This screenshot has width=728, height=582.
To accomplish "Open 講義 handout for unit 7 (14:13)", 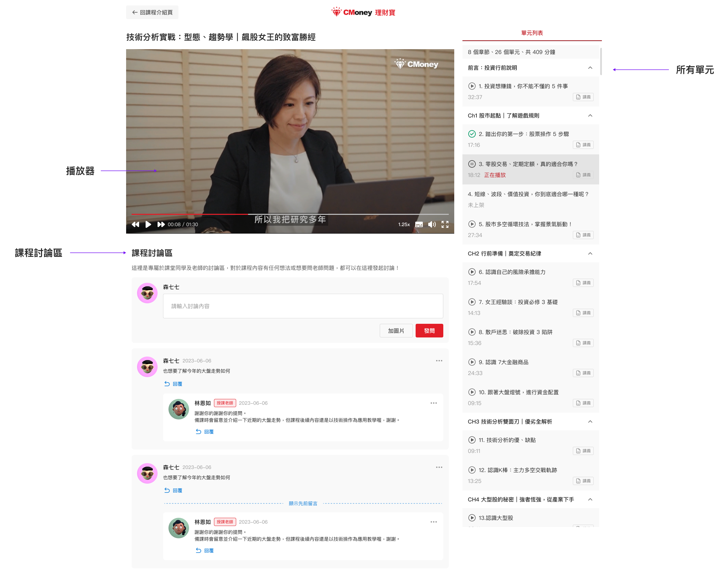I will click(x=583, y=313).
